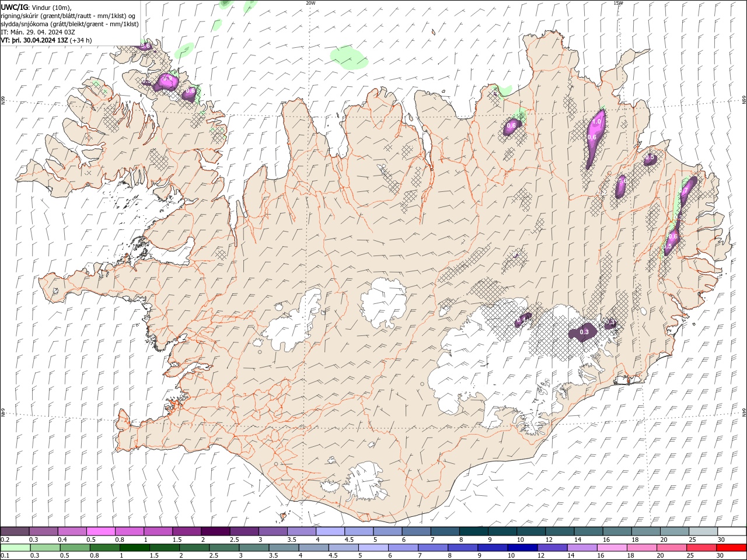Pick the grey-green 3 mm swatch on the lower legend row
This screenshot has height=560, width=747.
(x=253, y=548)
